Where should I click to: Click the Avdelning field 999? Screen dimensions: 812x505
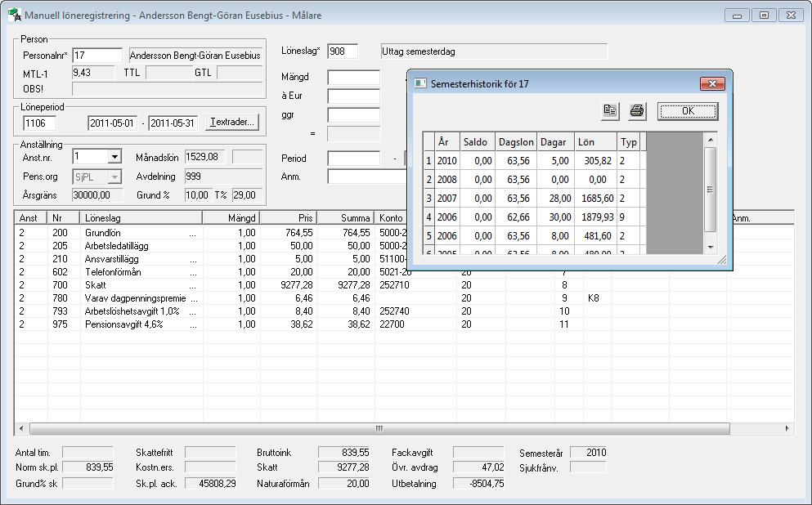click(x=224, y=177)
